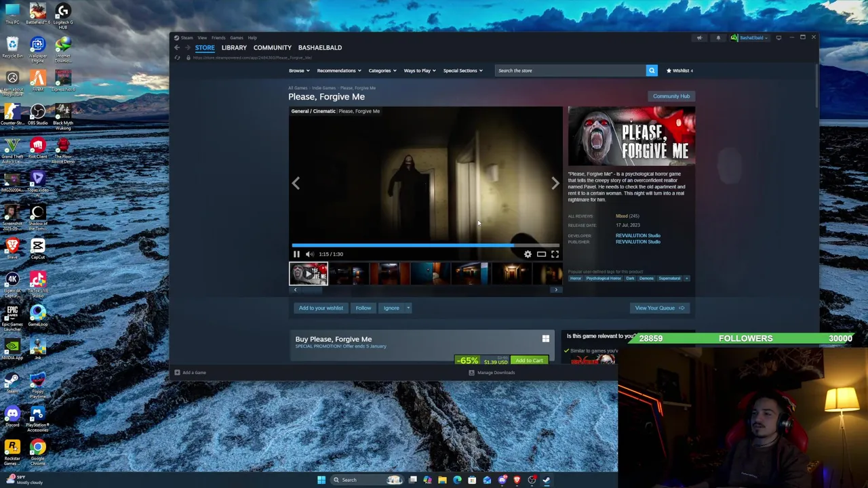Viewport: 868px width, 488px height.
Task: Click the store search magnifier button
Action: click(x=652, y=70)
